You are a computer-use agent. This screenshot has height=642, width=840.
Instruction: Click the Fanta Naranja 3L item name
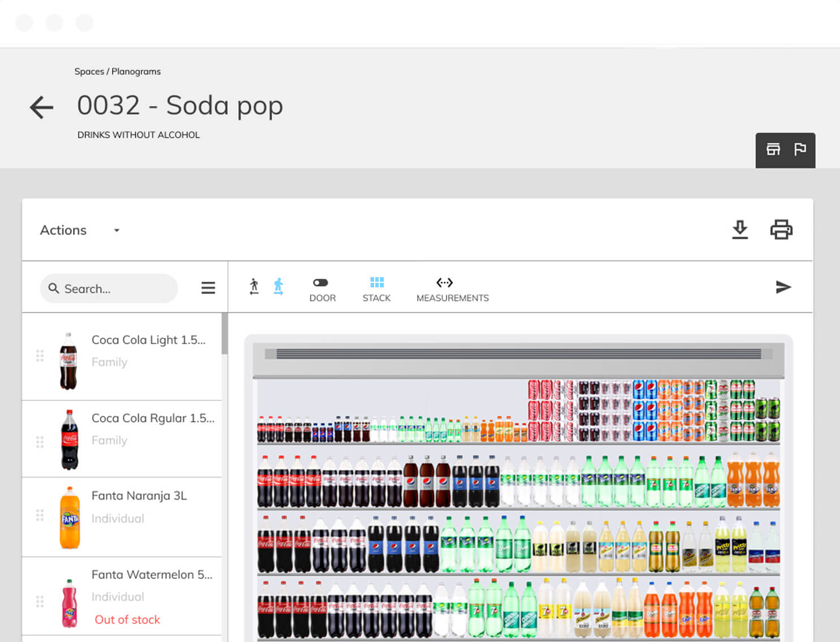(x=139, y=495)
